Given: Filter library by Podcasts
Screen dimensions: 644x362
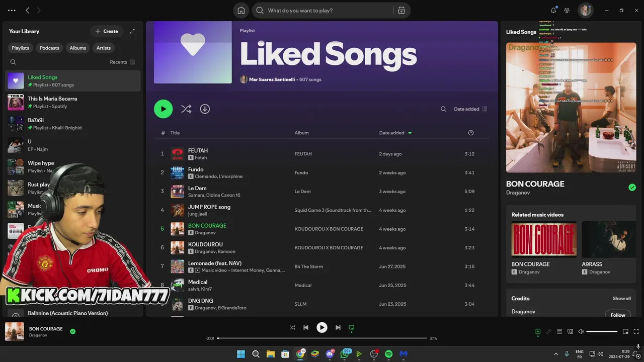Looking at the screenshot, I should coord(49,48).
